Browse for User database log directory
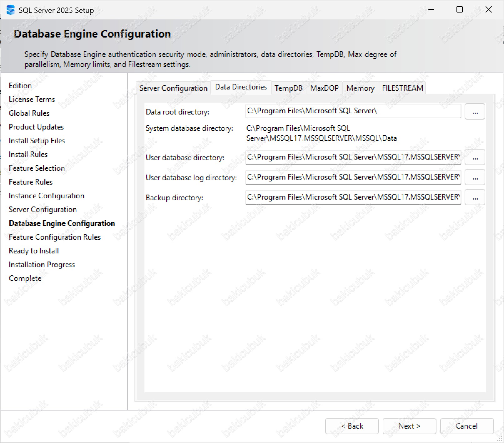Viewport: 504px width, 443px height. click(475, 177)
